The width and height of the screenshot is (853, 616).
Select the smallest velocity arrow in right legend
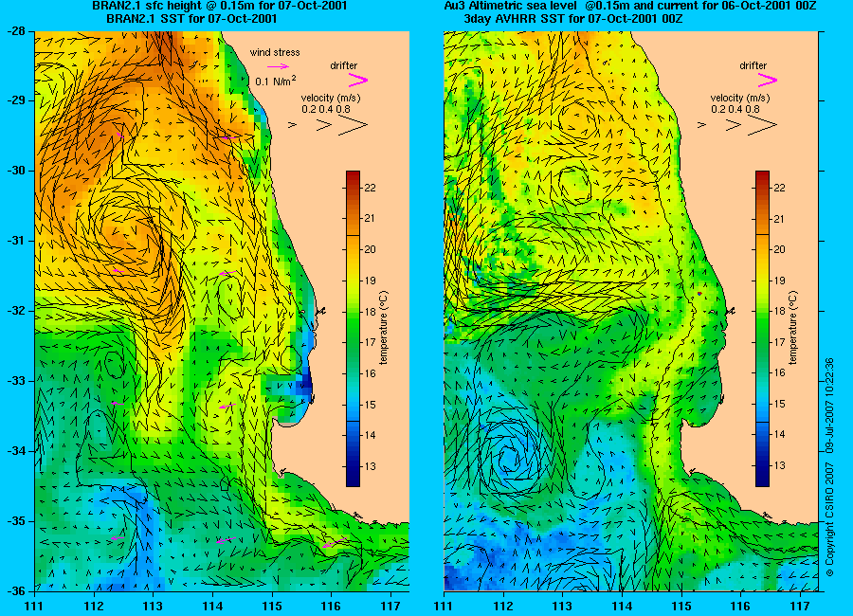(701, 125)
